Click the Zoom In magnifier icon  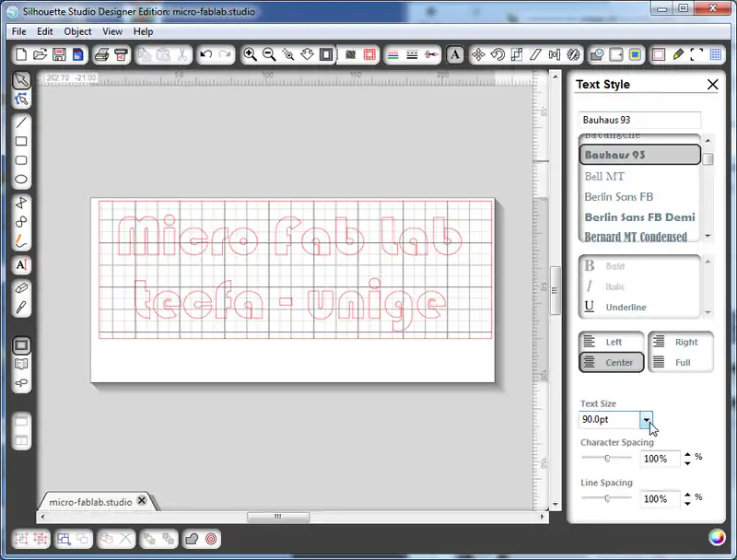pos(250,54)
